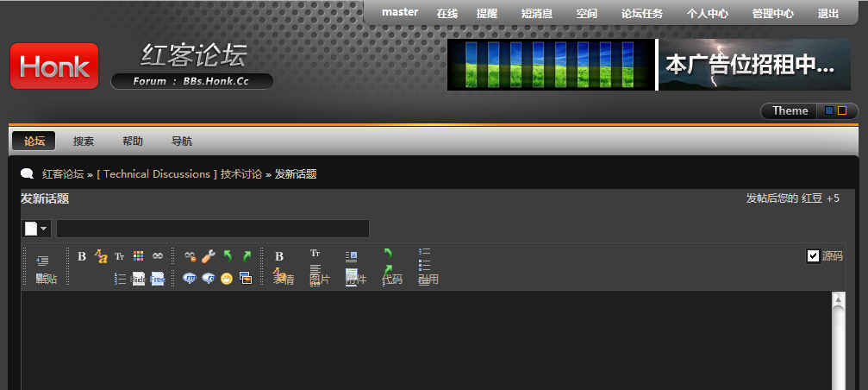Click the 本广告位招租中 ad banner

pyautogui.click(x=754, y=64)
